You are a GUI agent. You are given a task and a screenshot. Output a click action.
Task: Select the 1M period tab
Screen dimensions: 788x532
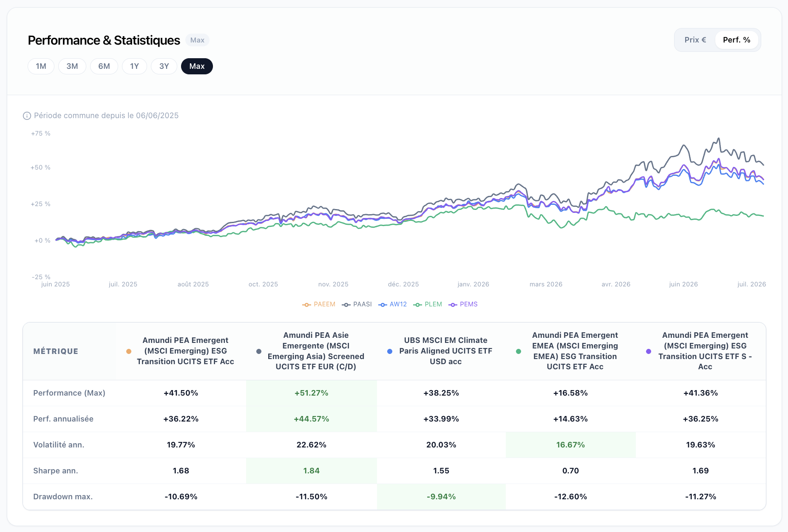pyautogui.click(x=41, y=66)
